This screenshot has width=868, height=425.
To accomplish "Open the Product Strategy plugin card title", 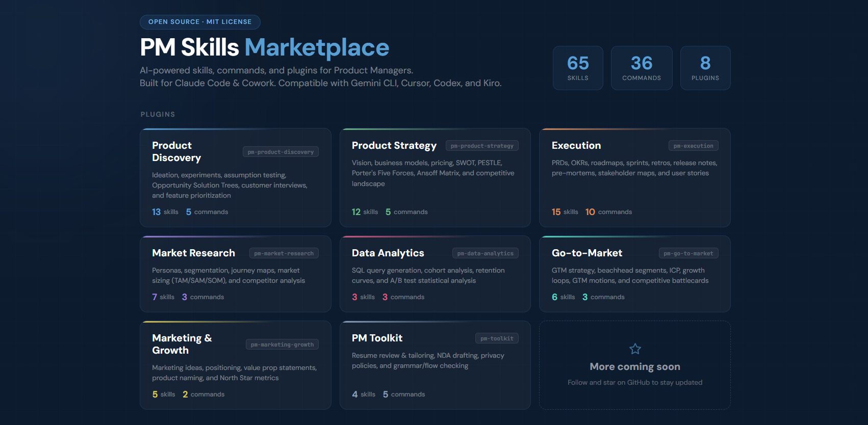I will (x=394, y=146).
